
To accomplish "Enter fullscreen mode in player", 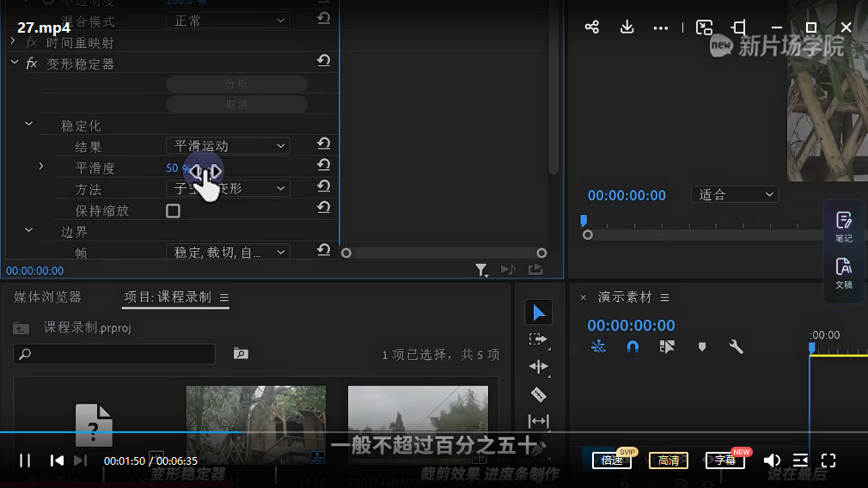I will [x=828, y=461].
